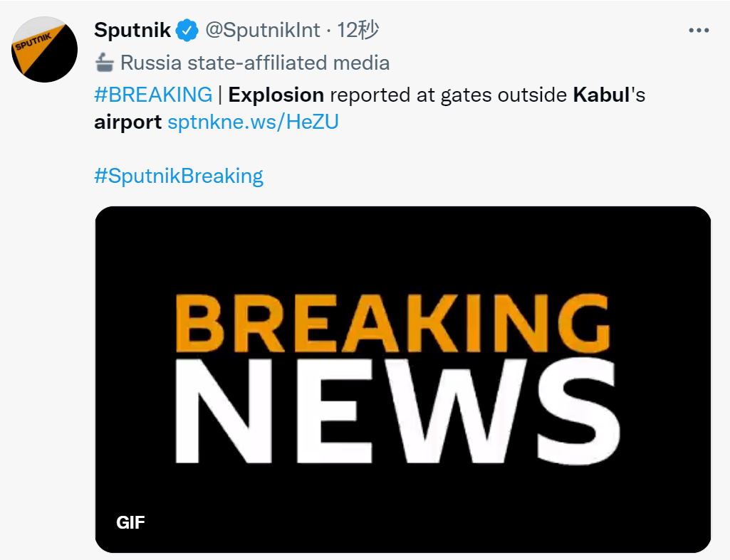The height and width of the screenshot is (560, 730).
Task: Click the bold word airport
Action: (128, 122)
